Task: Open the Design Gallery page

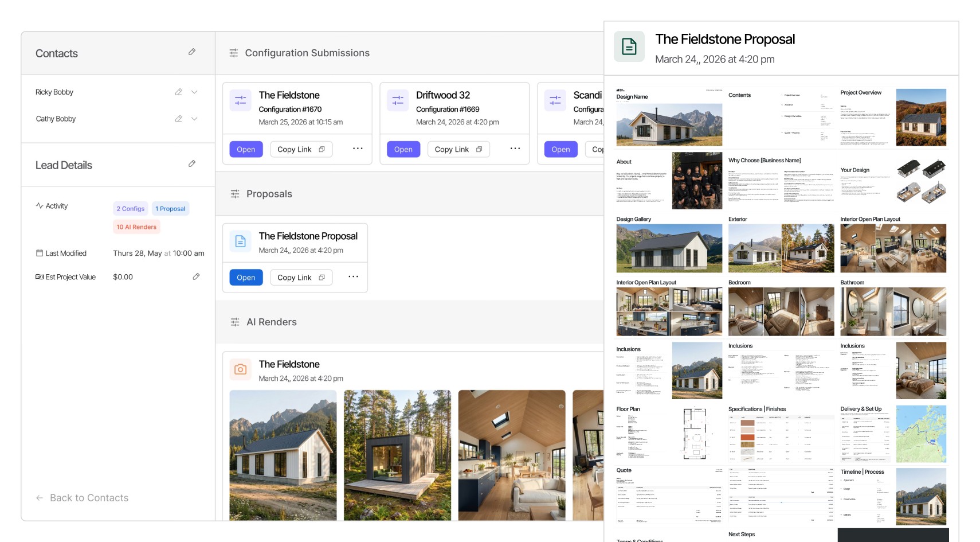Action: (669, 244)
